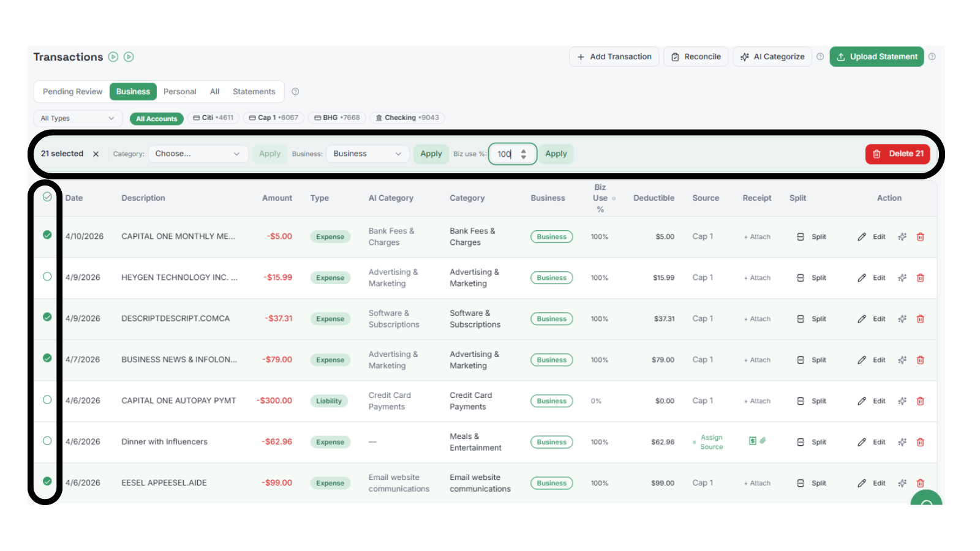The height and width of the screenshot is (551, 980).
Task: Filter by All Accounts chip
Action: pos(157,119)
